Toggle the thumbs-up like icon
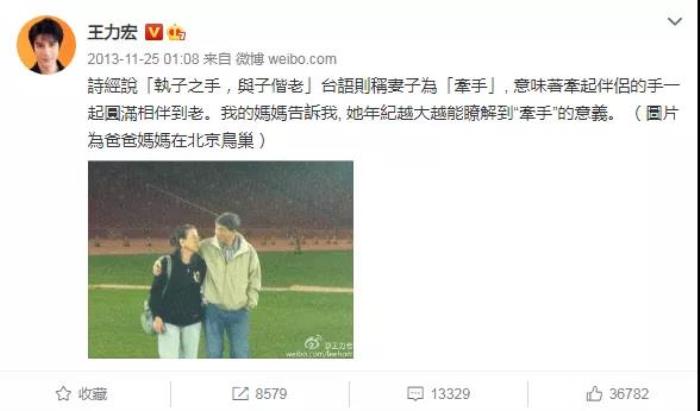Image resolution: width=700 pixels, height=411 pixels. (594, 394)
